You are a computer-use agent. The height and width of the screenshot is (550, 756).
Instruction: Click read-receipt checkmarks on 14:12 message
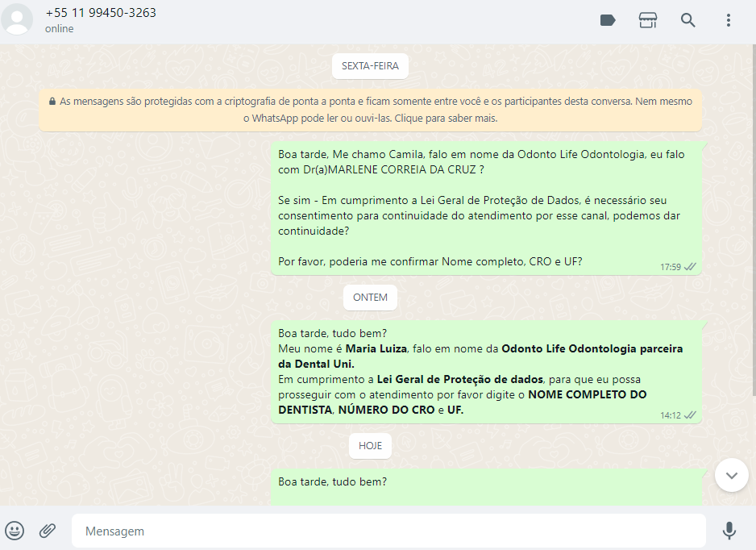coord(691,415)
